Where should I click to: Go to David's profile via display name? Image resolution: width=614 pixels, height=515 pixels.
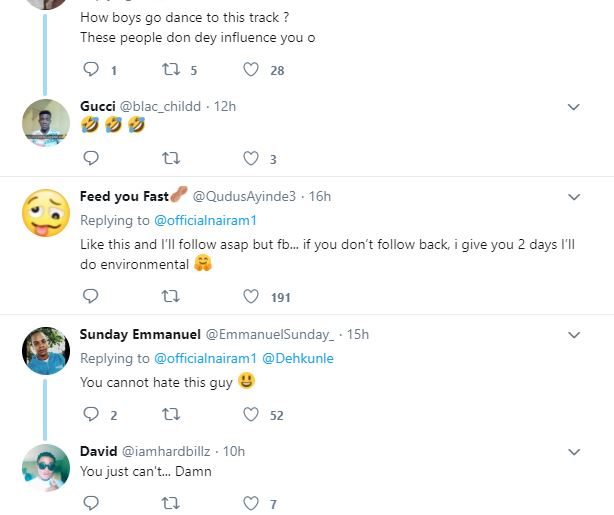[x=98, y=451]
